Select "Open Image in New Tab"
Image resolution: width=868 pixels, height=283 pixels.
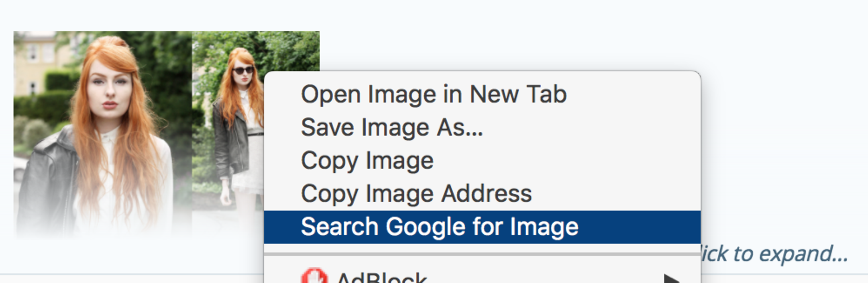[x=434, y=94]
